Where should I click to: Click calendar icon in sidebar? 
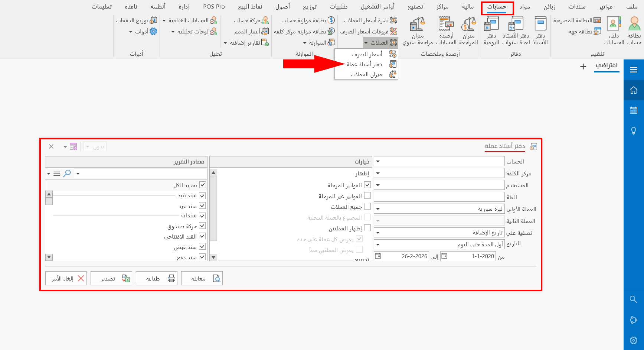pos(634,110)
